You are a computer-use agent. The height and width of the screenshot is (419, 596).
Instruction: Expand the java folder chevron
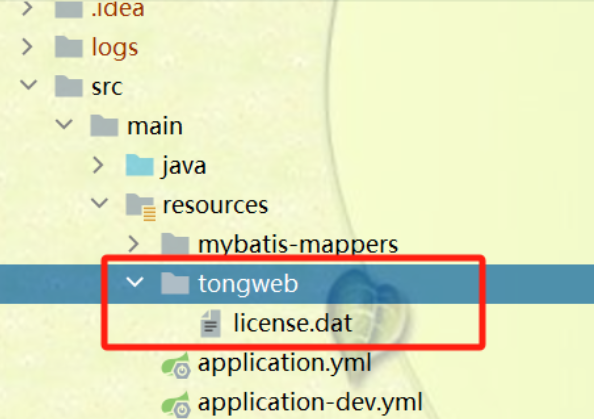click(x=98, y=165)
